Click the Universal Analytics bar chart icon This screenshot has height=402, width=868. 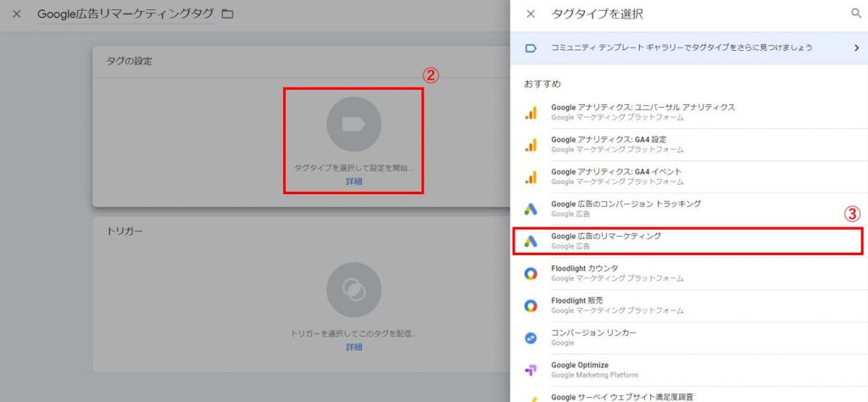pos(531,113)
